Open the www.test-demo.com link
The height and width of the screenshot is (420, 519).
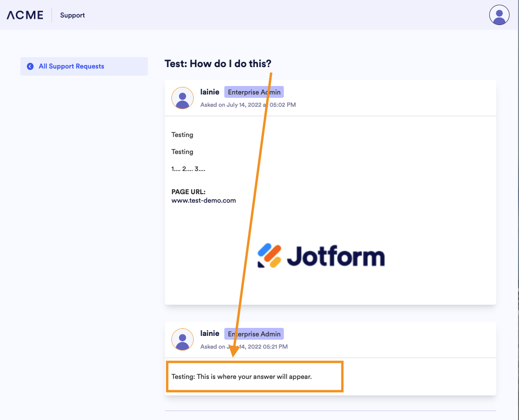click(204, 200)
